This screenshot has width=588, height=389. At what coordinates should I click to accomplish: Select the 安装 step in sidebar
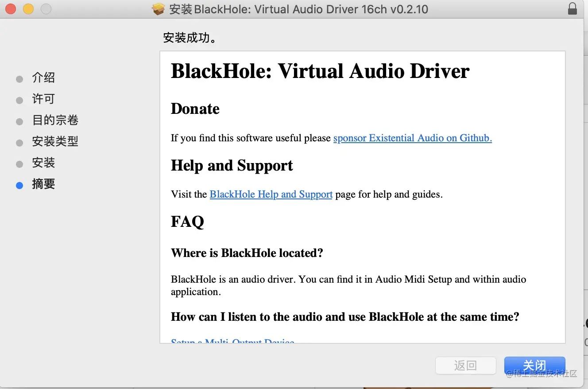click(43, 163)
